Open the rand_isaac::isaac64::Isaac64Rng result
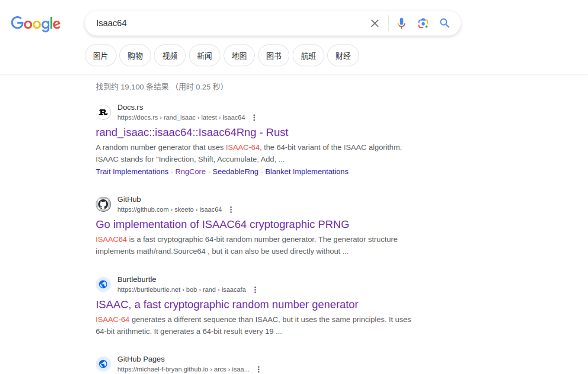This screenshot has height=374, width=588. point(192,132)
